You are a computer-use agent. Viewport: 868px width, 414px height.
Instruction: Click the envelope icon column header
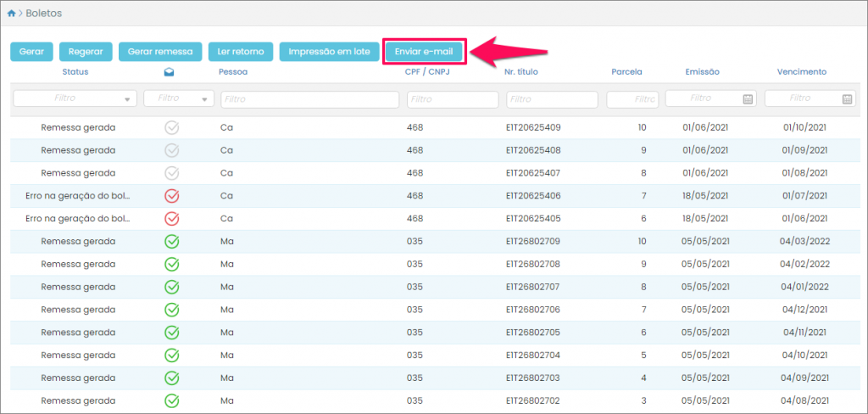(170, 72)
